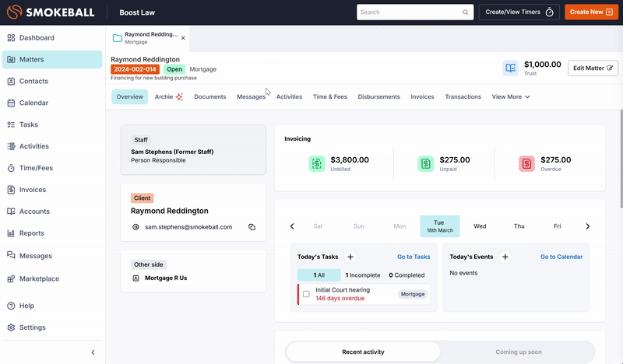Click the Open status badge

tap(174, 69)
